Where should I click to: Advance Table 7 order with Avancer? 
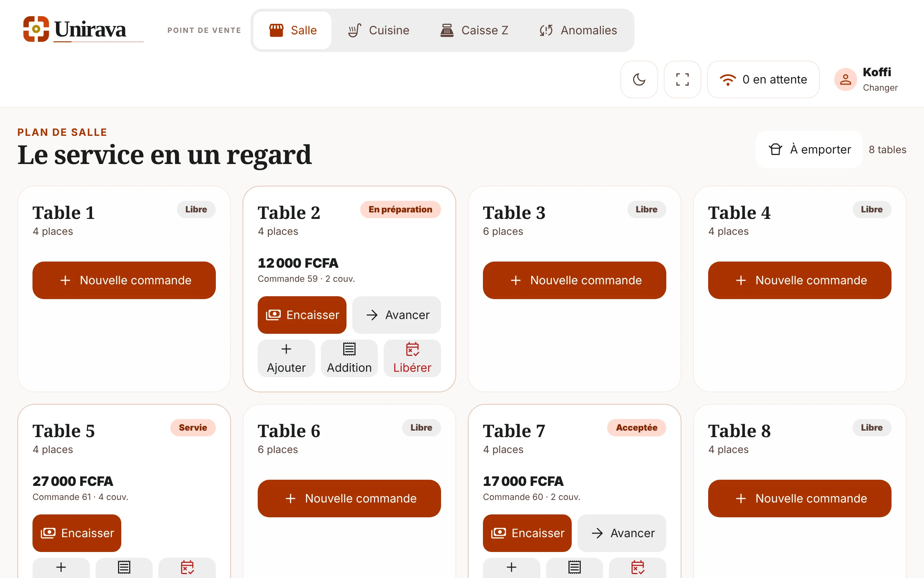[622, 533]
